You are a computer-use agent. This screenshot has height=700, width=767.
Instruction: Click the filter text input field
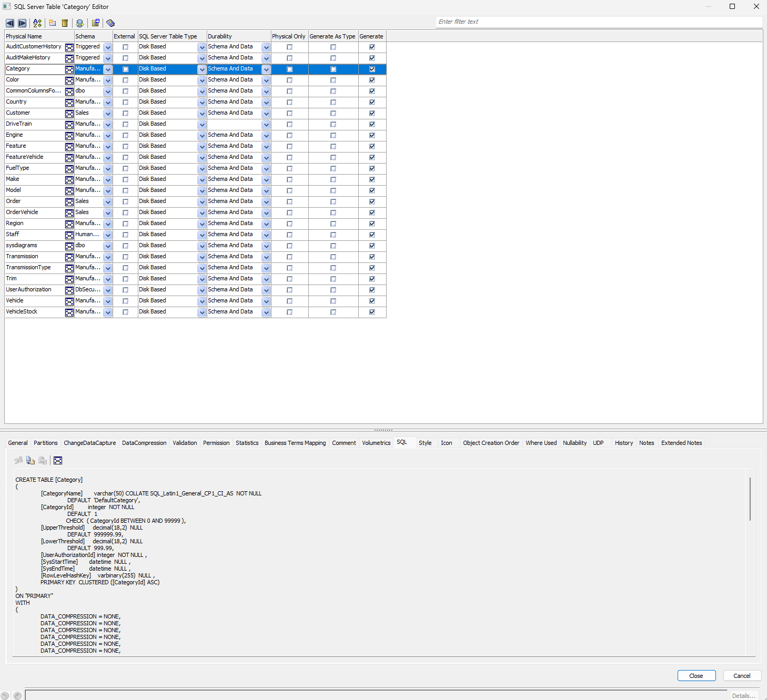click(599, 22)
